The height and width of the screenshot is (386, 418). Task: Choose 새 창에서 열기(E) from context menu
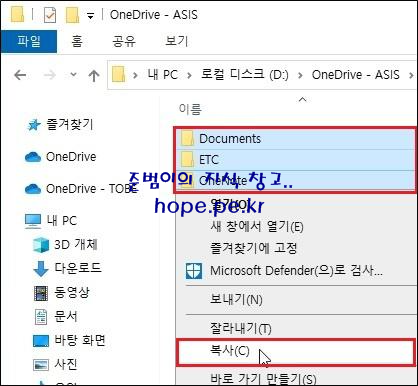click(x=257, y=227)
